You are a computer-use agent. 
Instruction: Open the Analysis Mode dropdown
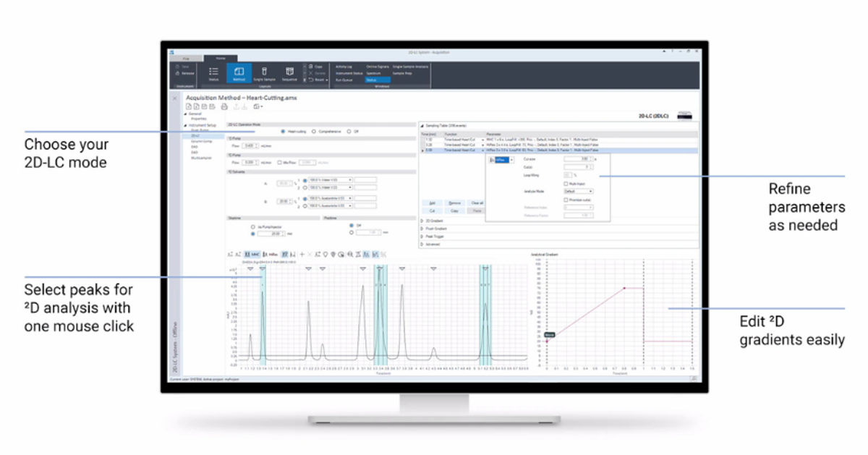click(579, 191)
